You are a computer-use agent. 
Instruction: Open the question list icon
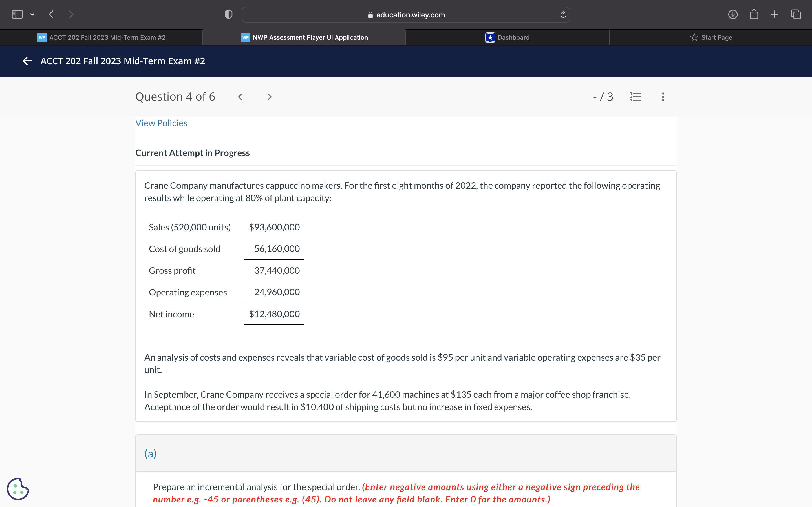click(636, 97)
